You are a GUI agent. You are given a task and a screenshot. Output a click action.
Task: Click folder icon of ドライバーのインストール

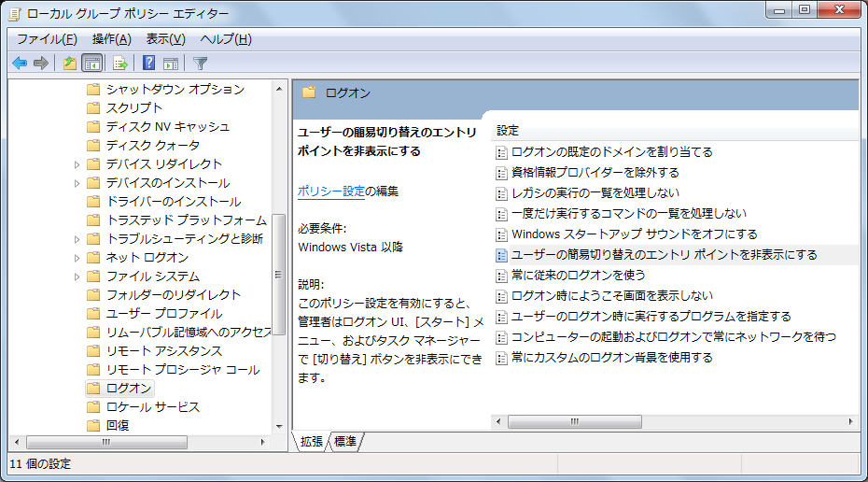click(93, 202)
